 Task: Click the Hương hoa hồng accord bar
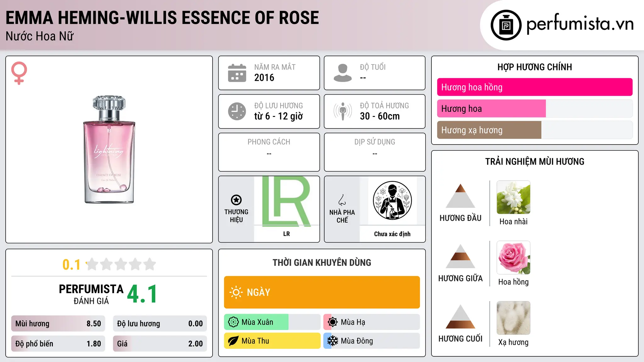535,87
